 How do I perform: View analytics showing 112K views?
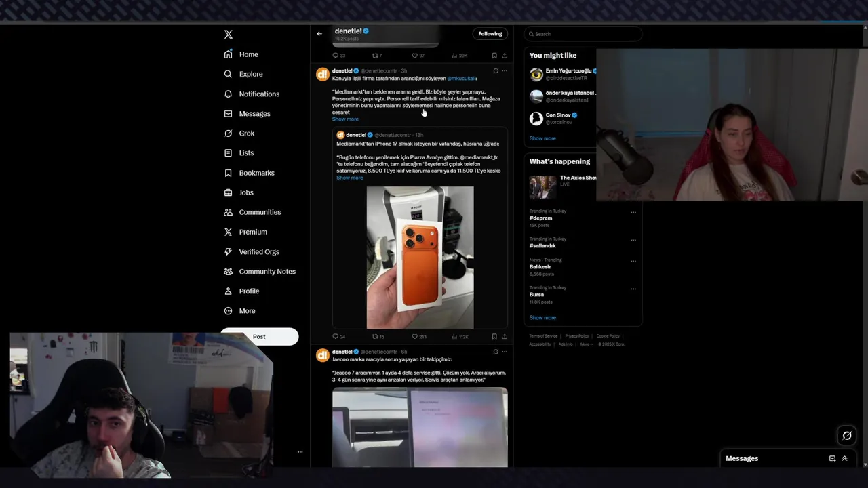coord(460,336)
